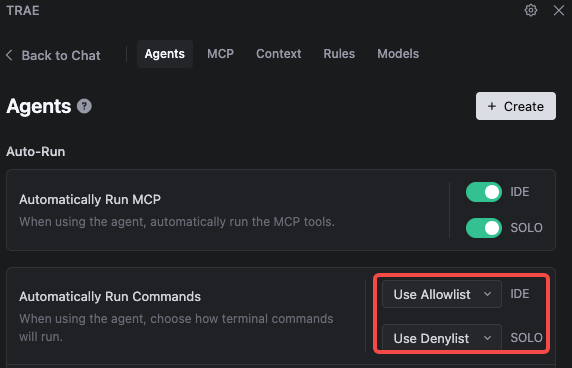Click the TRAE title text
Screen dimensions: 572x368
click(23, 11)
